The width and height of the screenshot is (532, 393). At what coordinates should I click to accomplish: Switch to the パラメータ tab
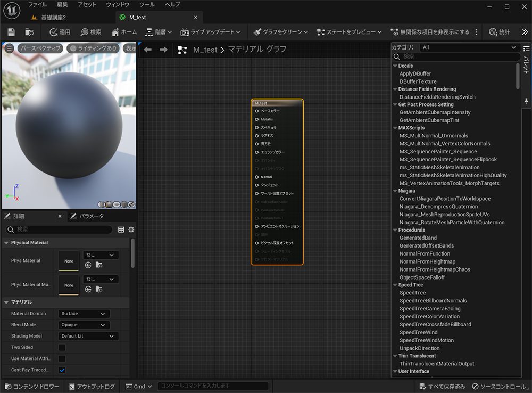91,216
